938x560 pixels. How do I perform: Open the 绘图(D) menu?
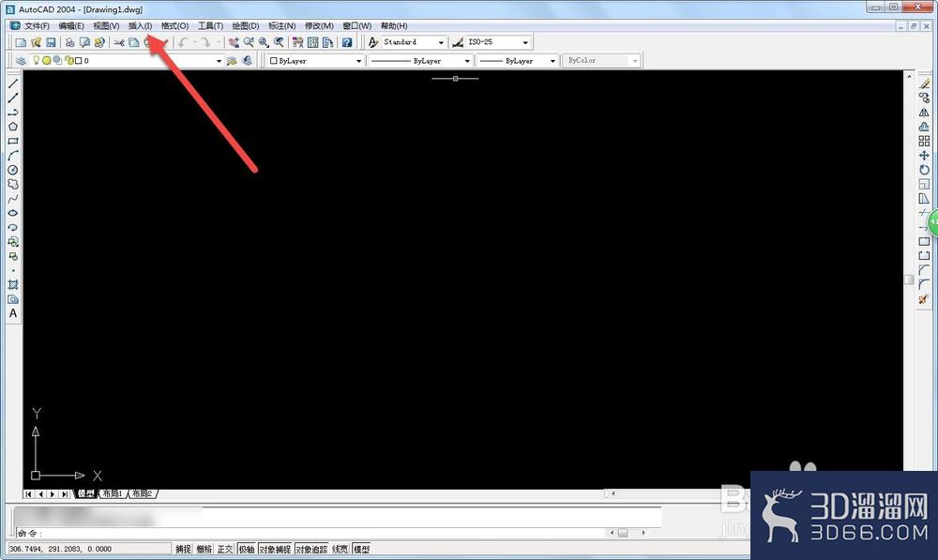[245, 25]
